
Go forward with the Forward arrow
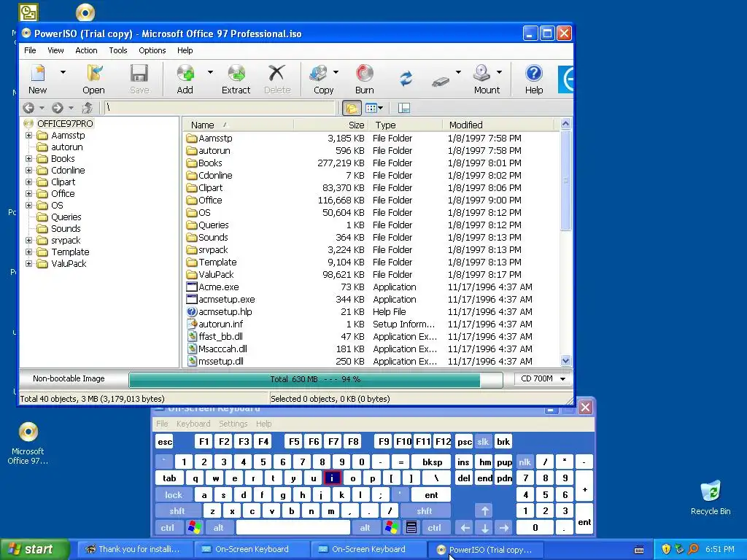57,108
